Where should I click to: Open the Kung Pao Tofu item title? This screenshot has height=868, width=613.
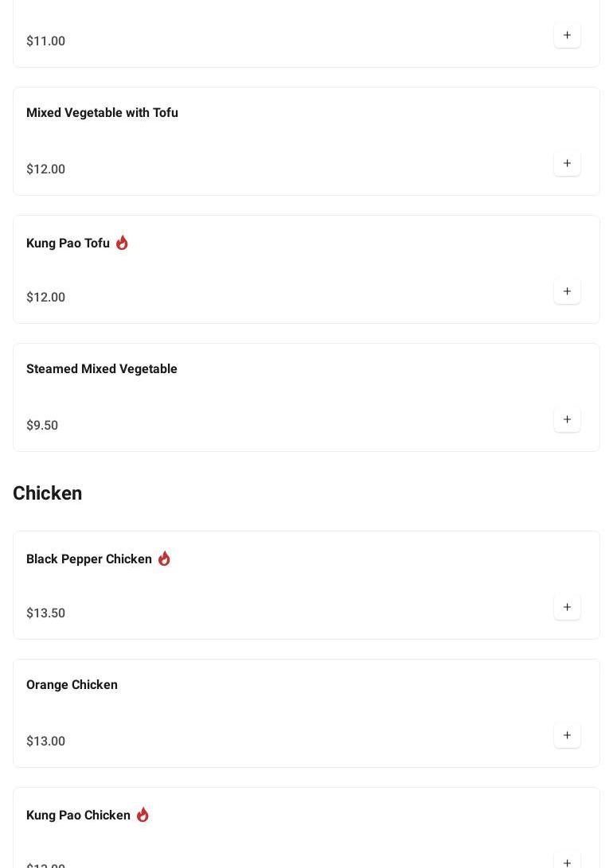pyautogui.click(x=68, y=243)
